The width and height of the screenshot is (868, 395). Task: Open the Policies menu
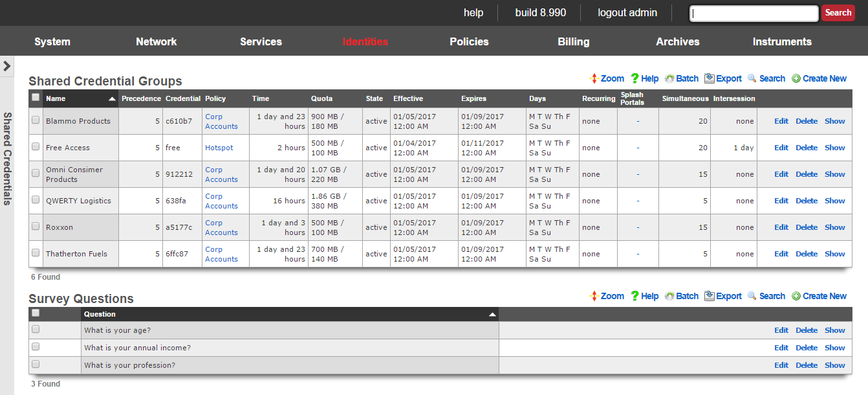pos(469,41)
